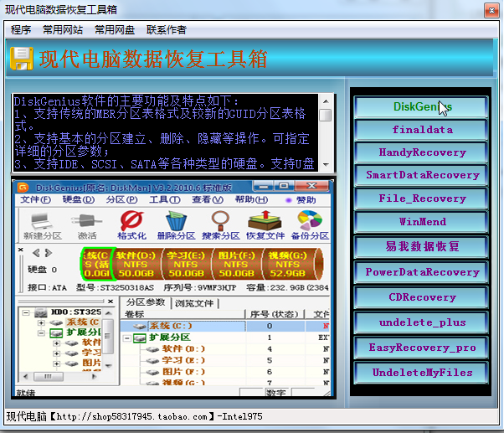The height and width of the screenshot is (433, 504).
Task: Select 软件(D:) row in partition table
Action: pyautogui.click(x=225, y=348)
